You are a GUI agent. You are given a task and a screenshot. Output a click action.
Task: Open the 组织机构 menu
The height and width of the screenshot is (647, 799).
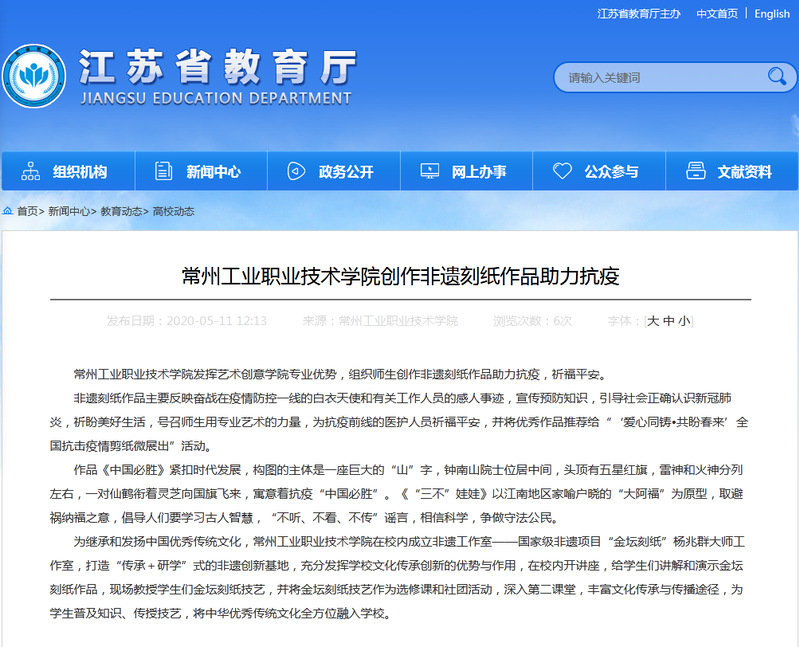pyautogui.click(x=68, y=171)
